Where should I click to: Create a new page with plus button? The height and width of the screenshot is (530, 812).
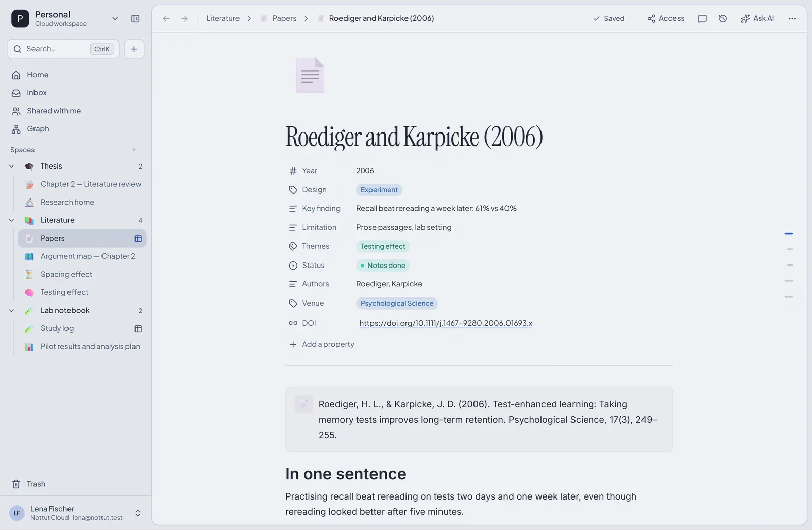click(x=134, y=49)
